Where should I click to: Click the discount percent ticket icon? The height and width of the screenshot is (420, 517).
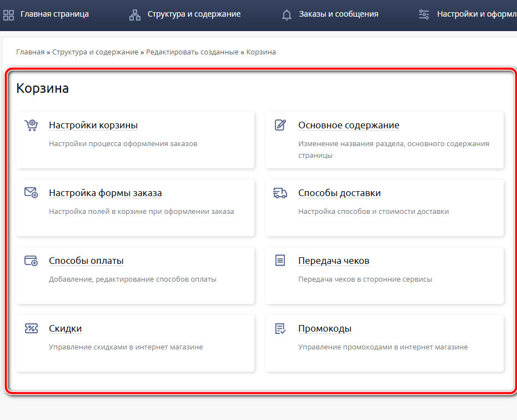(x=31, y=328)
